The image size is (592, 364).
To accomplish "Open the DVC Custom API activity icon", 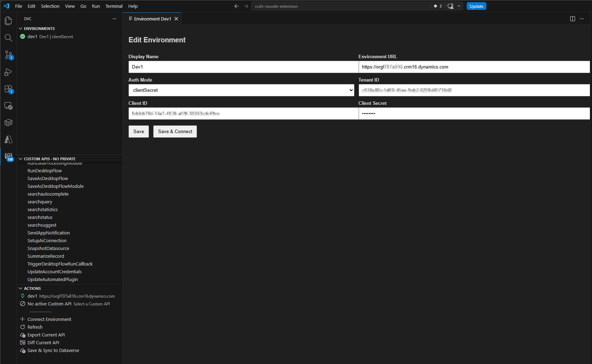I will (8, 156).
